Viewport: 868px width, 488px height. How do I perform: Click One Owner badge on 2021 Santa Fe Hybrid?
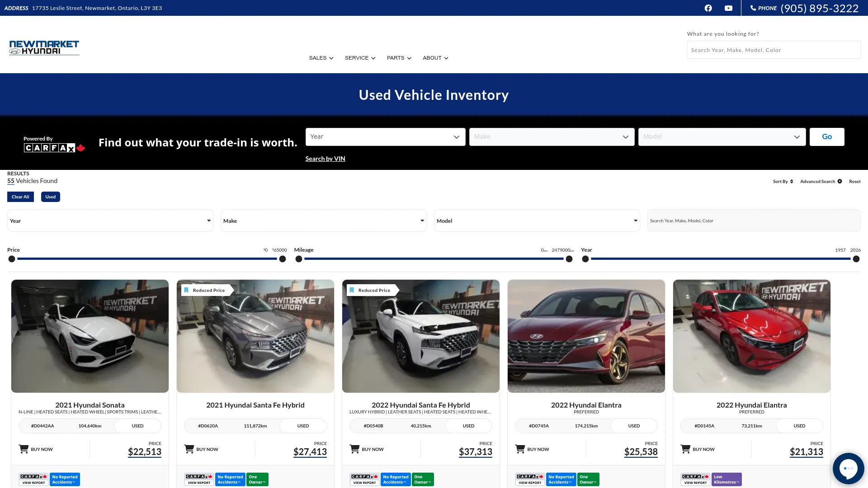[x=257, y=479]
